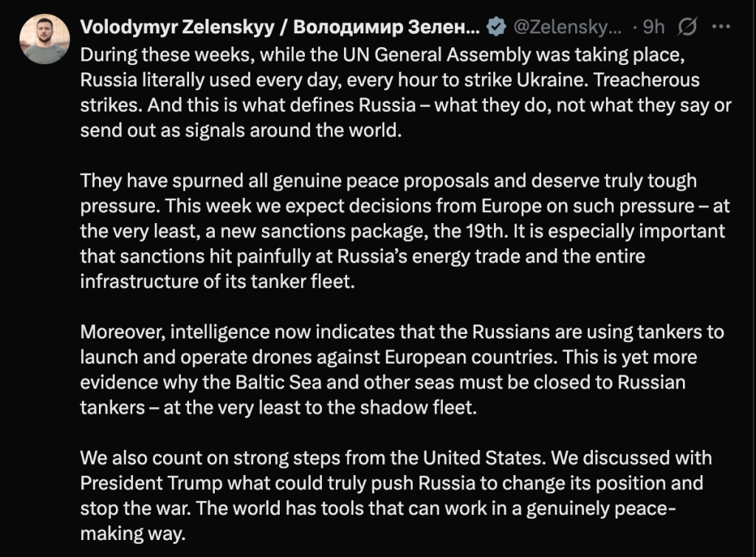
Task: Click the paragraph starting "Moreover, intelligence now"
Action: (x=402, y=369)
